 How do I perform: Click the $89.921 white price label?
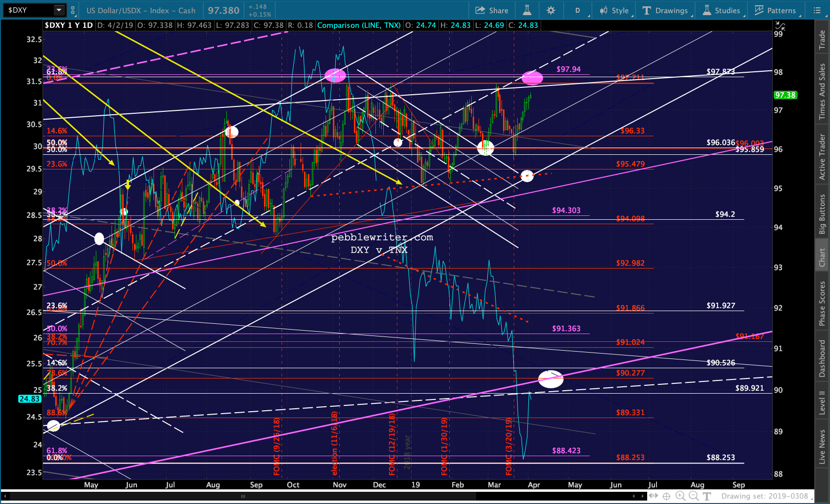749,388
